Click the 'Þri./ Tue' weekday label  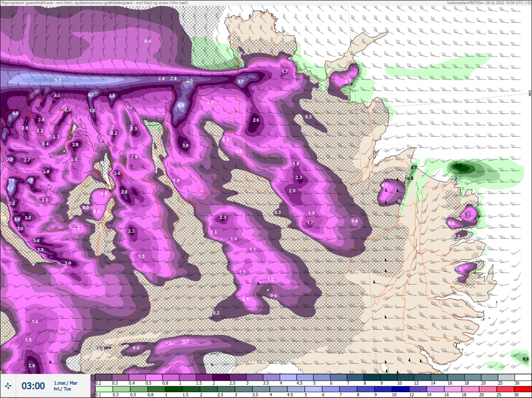click(x=62, y=389)
